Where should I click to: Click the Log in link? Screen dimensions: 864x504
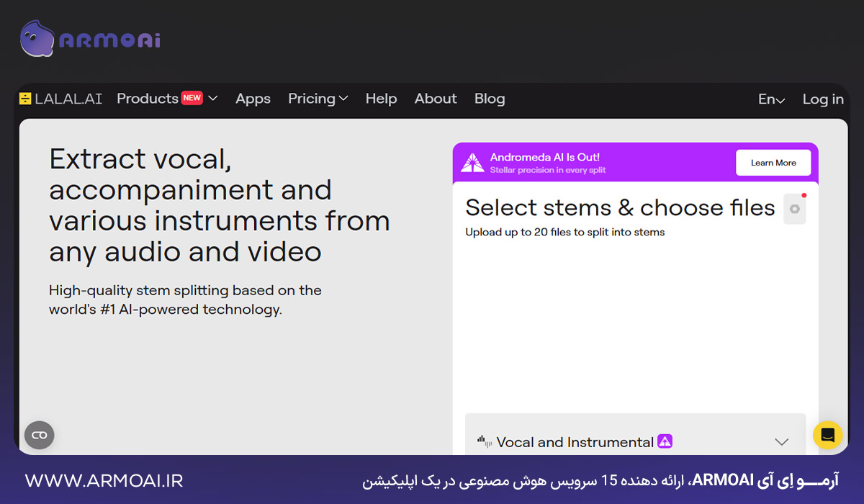coord(822,99)
